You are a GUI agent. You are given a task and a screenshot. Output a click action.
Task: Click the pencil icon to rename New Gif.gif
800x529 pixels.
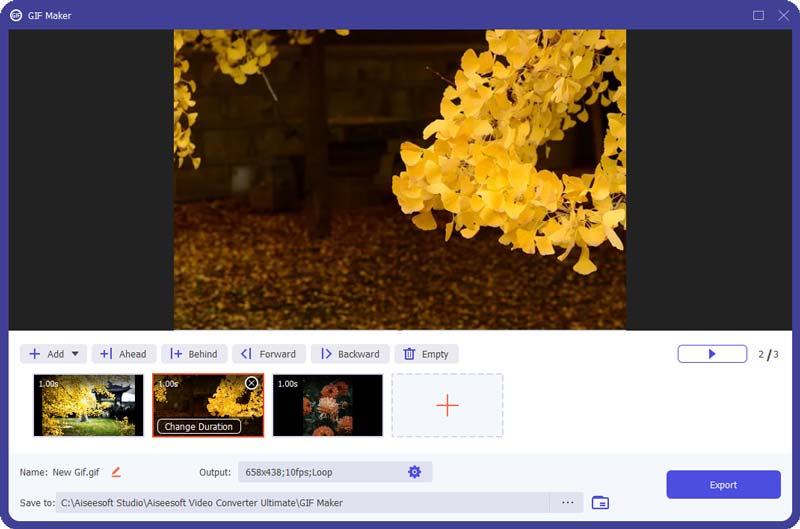pos(116,472)
